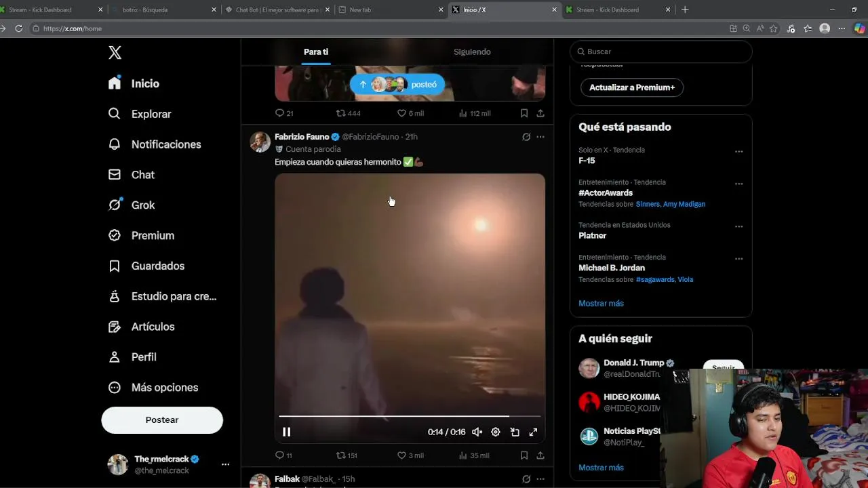Click the Postear button
This screenshot has width=868, height=488.
tap(162, 420)
